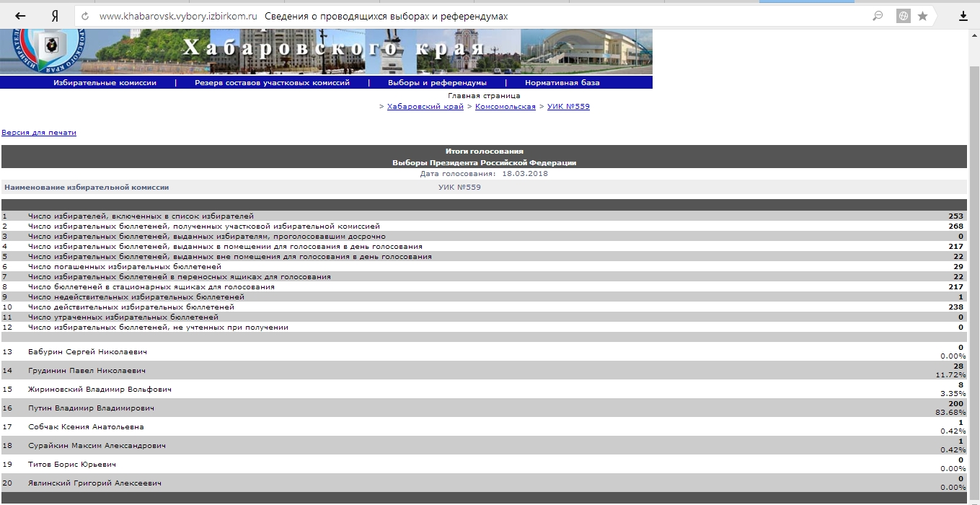Follow the Комсомольская breadcrumb link
The height and width of the screenshot is (505, 980).
[x=506, y=107]
